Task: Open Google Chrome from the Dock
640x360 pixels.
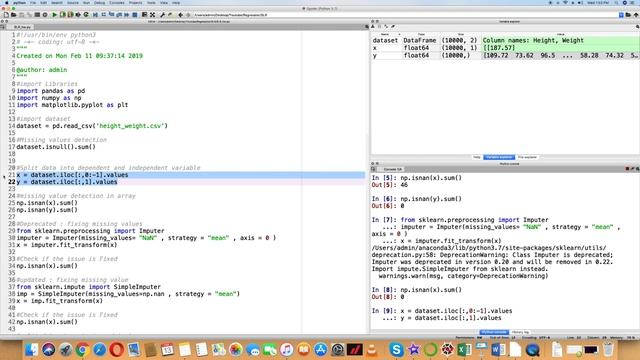Action: 82,349
